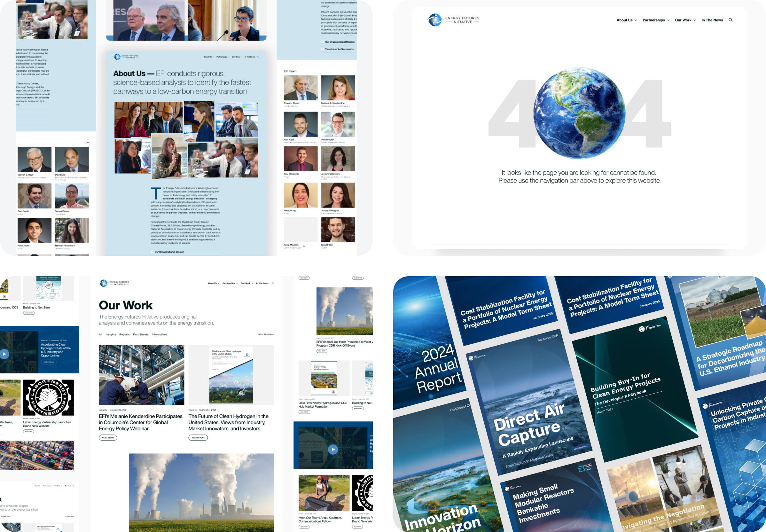Switch to the Fact Sheets filter tab
The width and height of the screenshot is (766, 532).
point(141,335)
